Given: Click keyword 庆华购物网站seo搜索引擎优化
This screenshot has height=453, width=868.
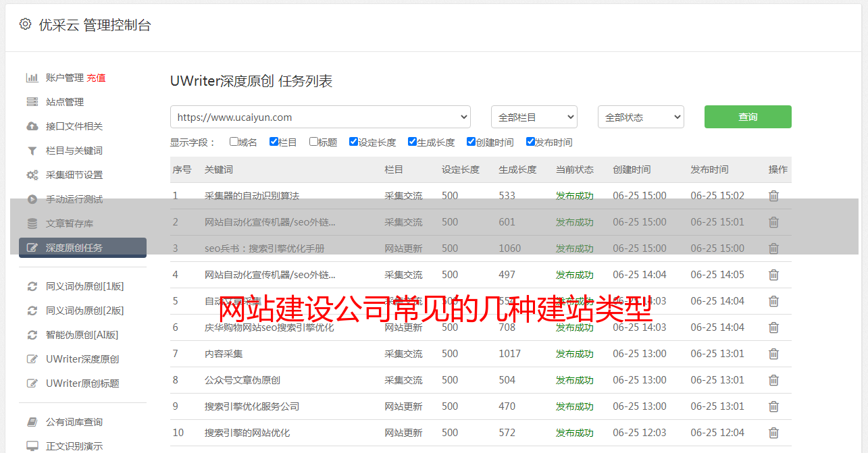Looking at the screenshot, I should pos(270,327).
